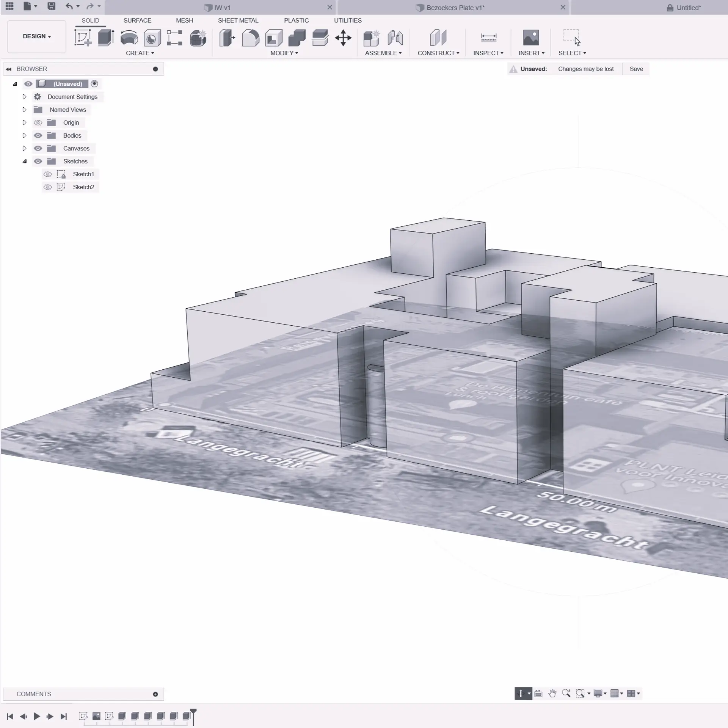
Task: Open the DESIGN workspace dropdown
Action: point(37,36)
